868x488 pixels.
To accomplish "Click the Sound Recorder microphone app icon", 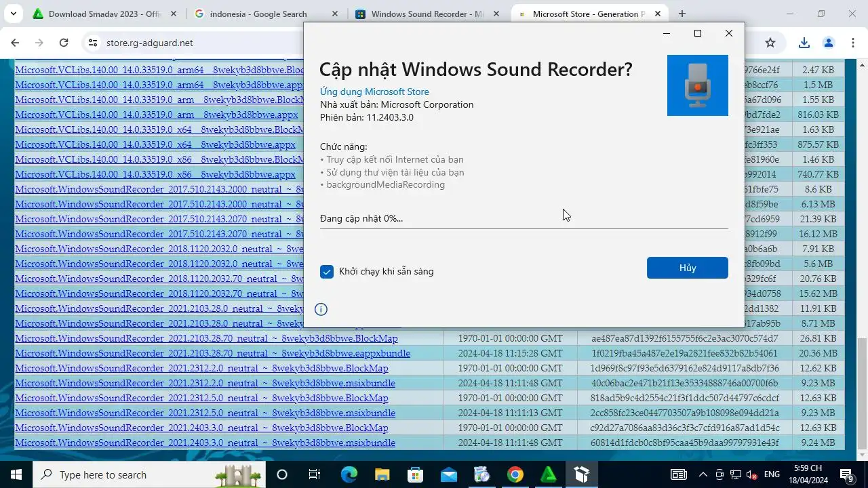I will pyautogui.click(x=698, y=85).
